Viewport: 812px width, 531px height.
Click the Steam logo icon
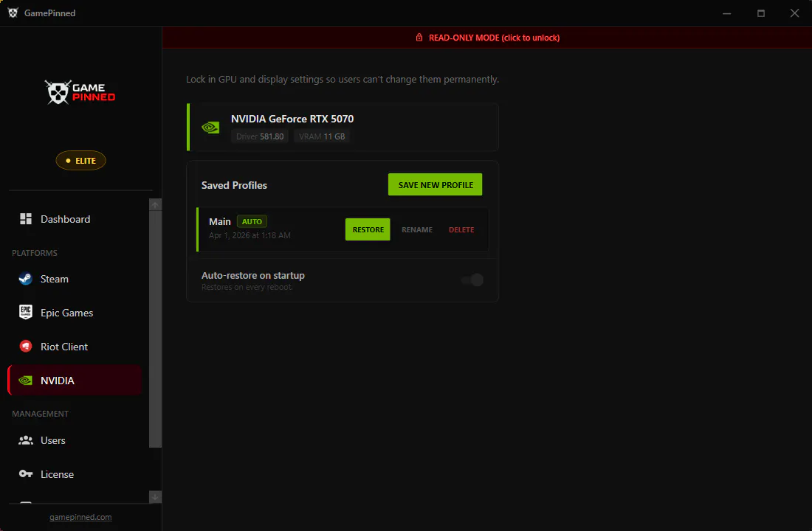point(25,279)
